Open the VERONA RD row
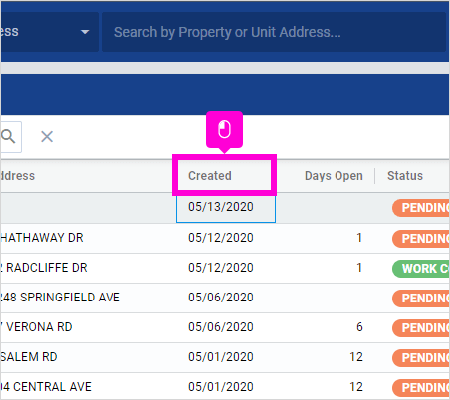This screenshot has height=400, width=450. point(225,327)
